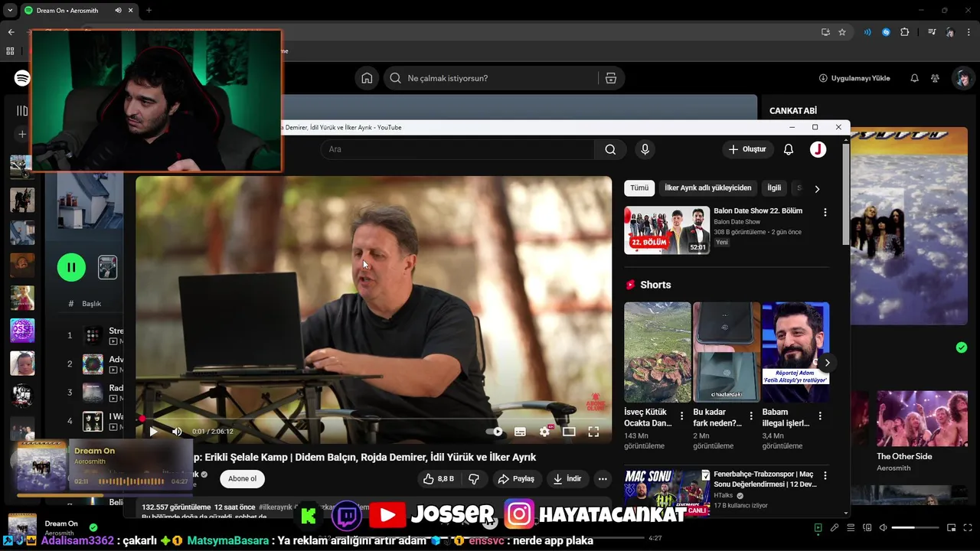The image size is (980, 551).
Task: Open İsveç Kütük Ocakta short
Action: pos(657,352)
